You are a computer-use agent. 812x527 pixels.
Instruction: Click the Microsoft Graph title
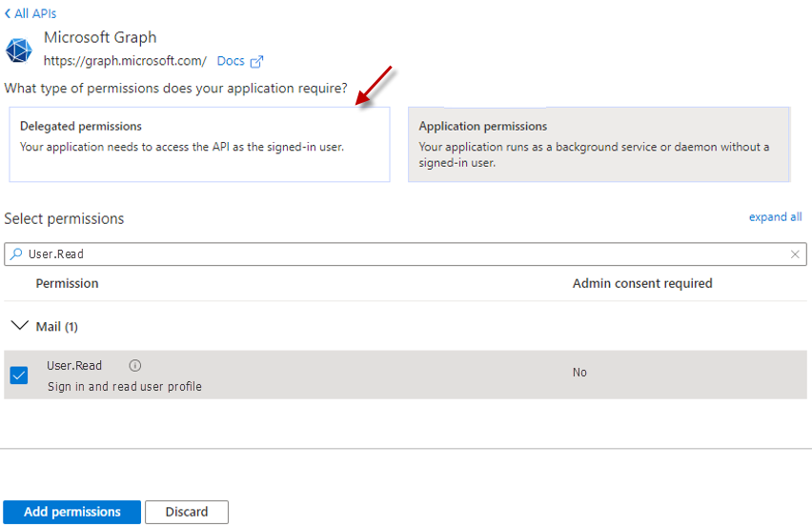(x=100, y=37)
